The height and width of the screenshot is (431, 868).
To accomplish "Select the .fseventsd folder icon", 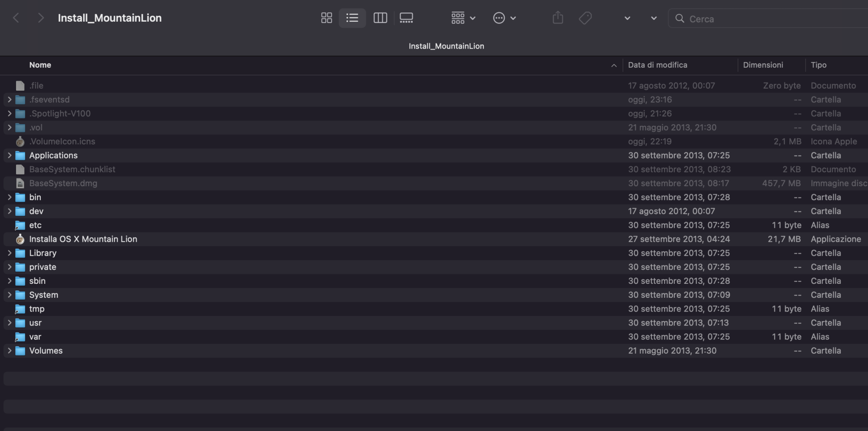I will (x=20, y=100).
